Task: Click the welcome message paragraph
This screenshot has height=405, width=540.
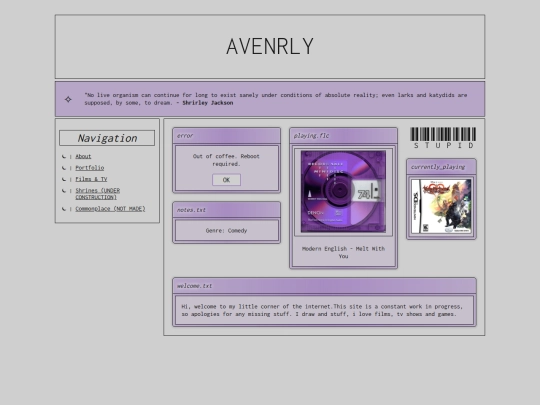Action: pyautogui.click(x=322, y=310)
